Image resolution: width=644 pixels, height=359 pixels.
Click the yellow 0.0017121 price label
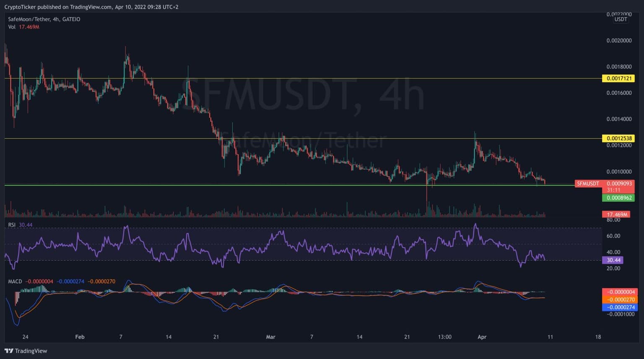(x=618, y=78)
